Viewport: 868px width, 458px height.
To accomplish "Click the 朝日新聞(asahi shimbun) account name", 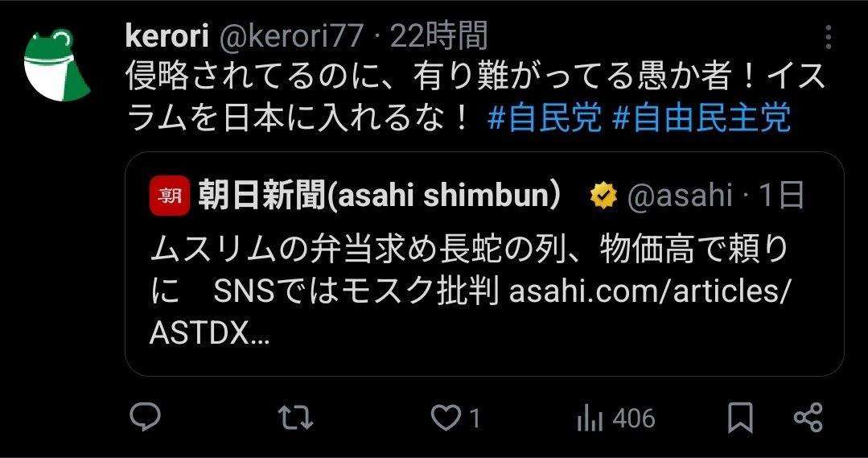I will pos(380,196).
